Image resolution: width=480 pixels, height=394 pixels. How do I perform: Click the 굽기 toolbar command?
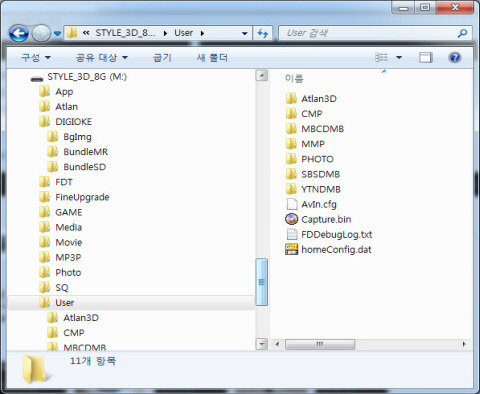click(x=162, y=58)
